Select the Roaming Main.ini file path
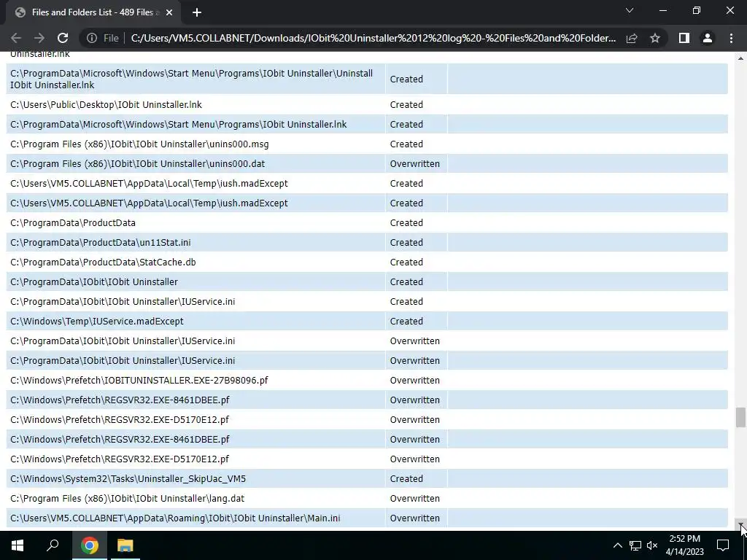 [175, 518]
